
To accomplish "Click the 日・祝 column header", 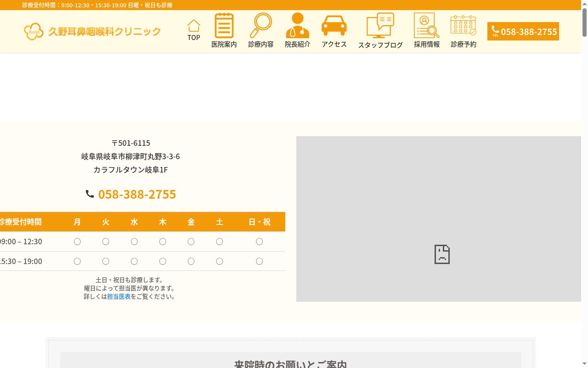I will pos(260,222).
